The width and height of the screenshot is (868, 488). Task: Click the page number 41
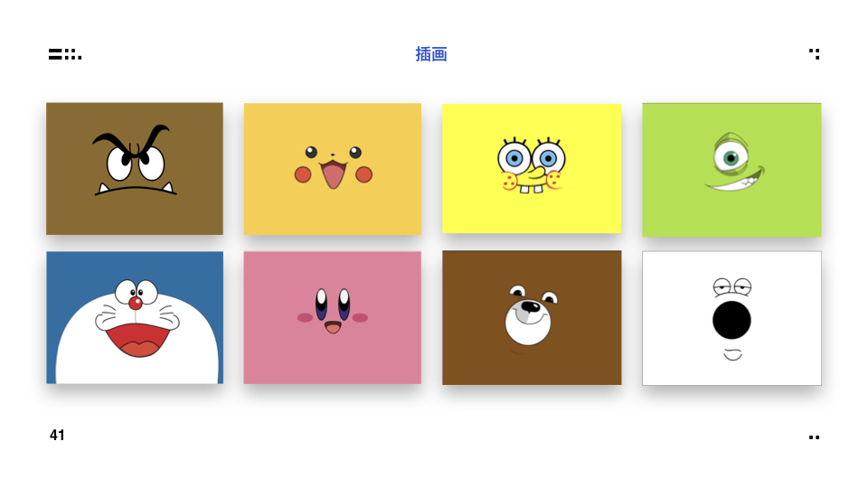coord(57,436)
